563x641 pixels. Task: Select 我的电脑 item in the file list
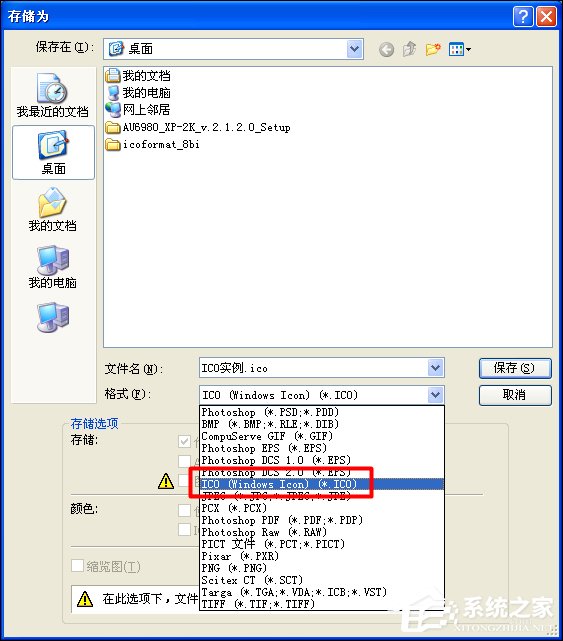(x=138, y=93)
